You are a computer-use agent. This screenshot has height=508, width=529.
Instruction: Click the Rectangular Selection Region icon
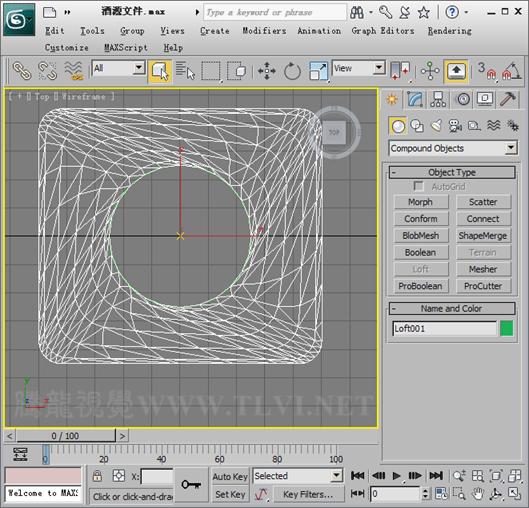click(x=211, y=71)
